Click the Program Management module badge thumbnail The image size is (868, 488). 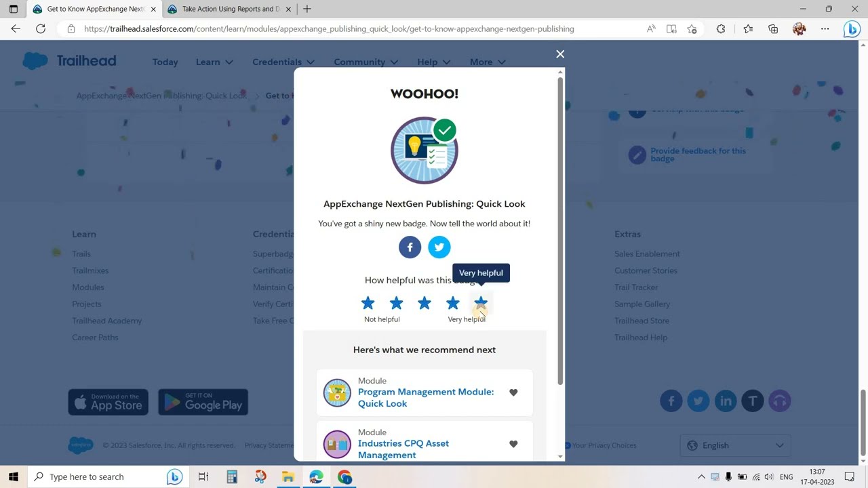337,393
